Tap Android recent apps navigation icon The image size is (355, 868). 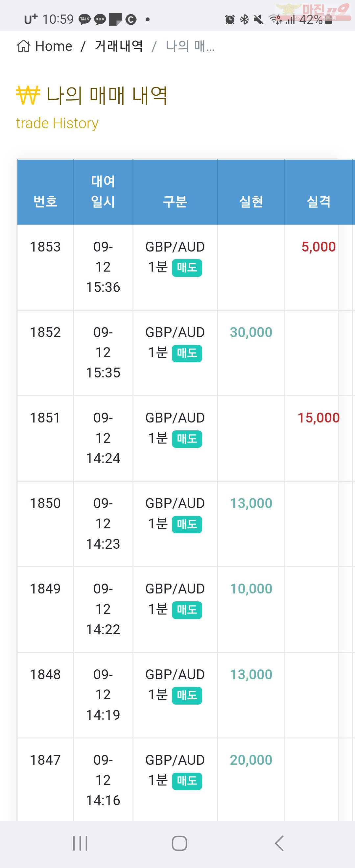(x=80, y=843)
